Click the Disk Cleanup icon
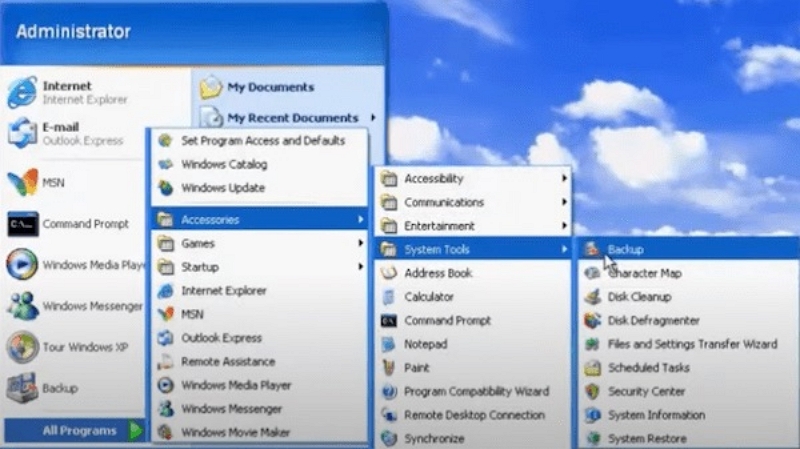The height and width of the screenshot is (449, 800). (x=592, y=296)
